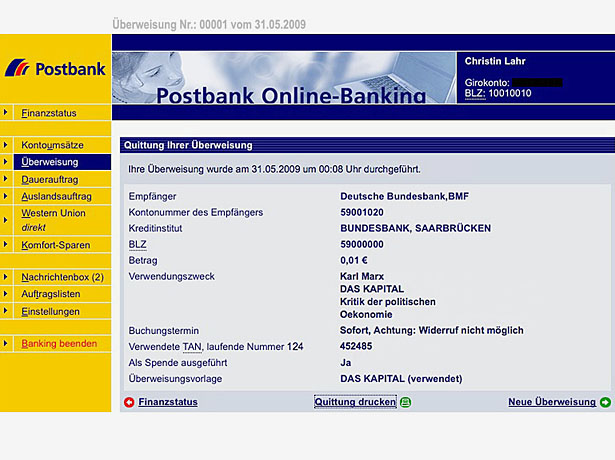The width and height of the screenshot is (615, 460).
Task: Click the Quittung drucken link
Action: 355,402
